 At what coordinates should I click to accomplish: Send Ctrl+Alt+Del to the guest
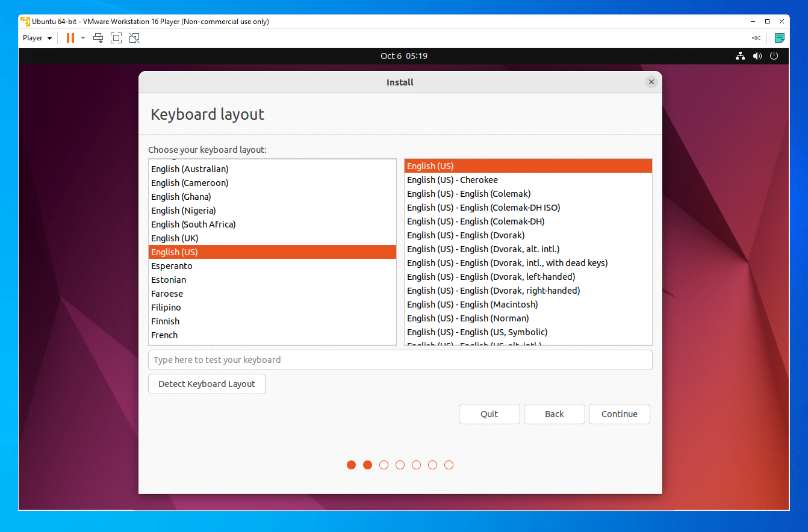(98, 37)
